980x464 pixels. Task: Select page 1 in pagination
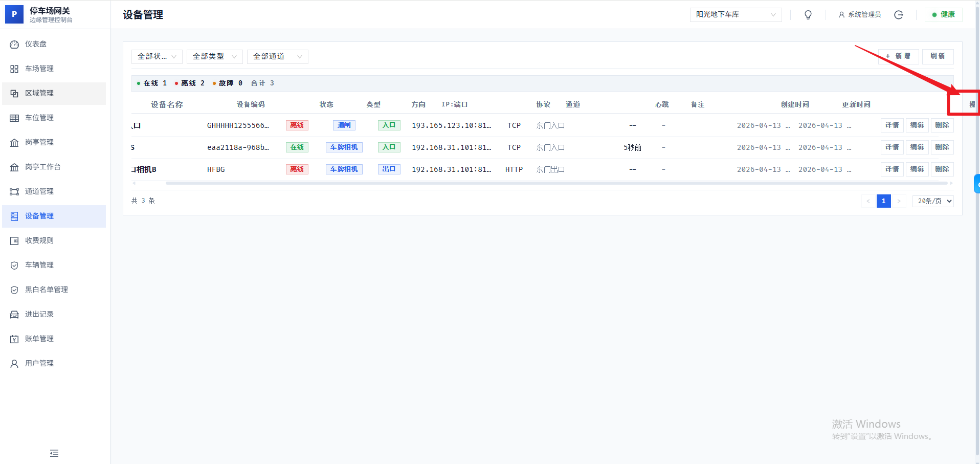click(x=883, y=201)
